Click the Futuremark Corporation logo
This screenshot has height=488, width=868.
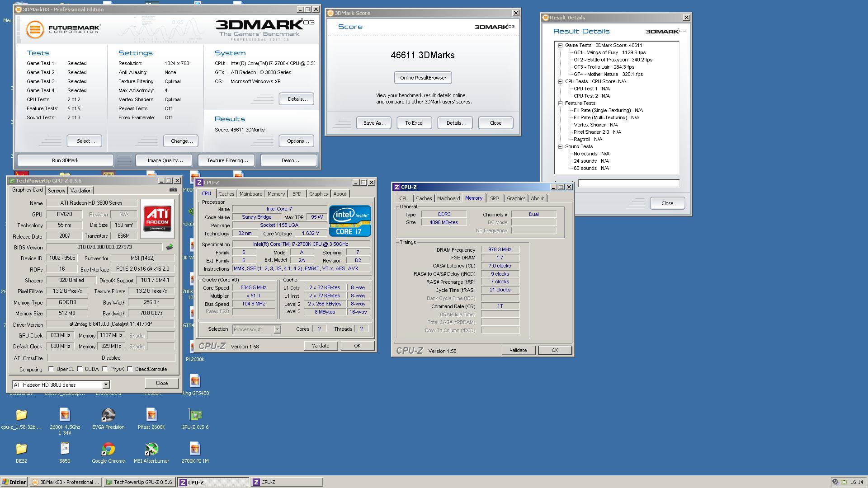click(x=63, y=30)
